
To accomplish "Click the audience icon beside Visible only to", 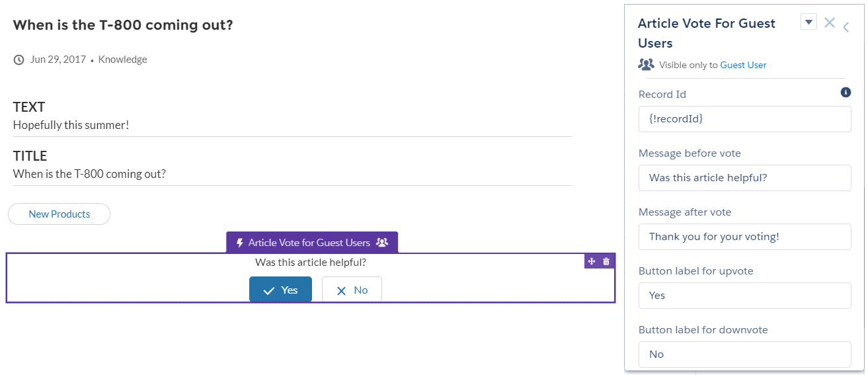I will 646,65.
